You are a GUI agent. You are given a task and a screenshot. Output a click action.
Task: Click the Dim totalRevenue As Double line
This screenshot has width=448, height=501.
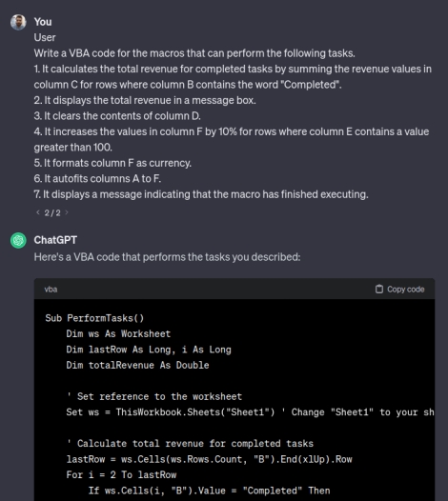click(137, 365)
